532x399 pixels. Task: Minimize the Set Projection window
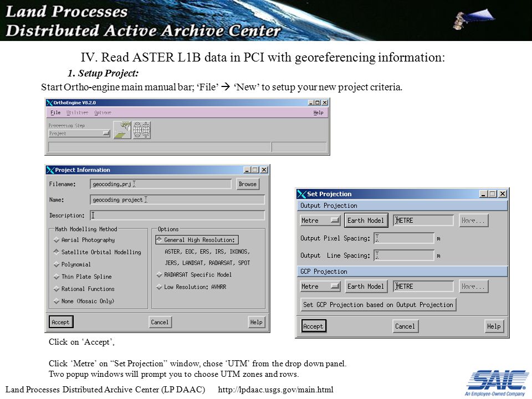pos(483,194)
